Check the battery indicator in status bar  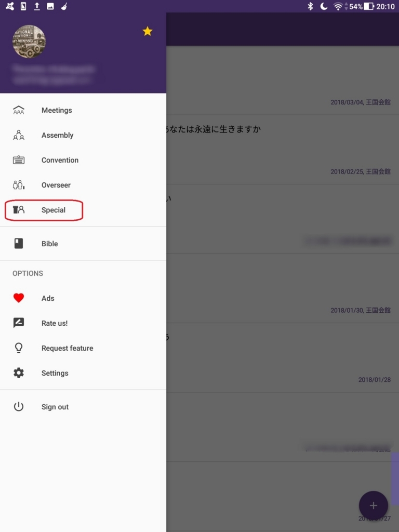(369, 6)
